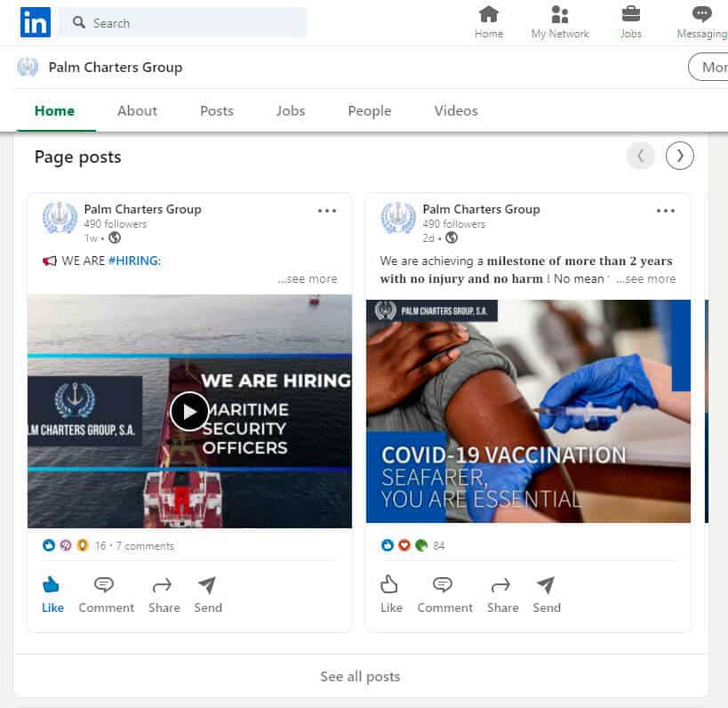The height and width of the screenshot is (708, 728).
Task: Play the We Are Hiring video
Action: pyautogui.click(x=189, y=411)
